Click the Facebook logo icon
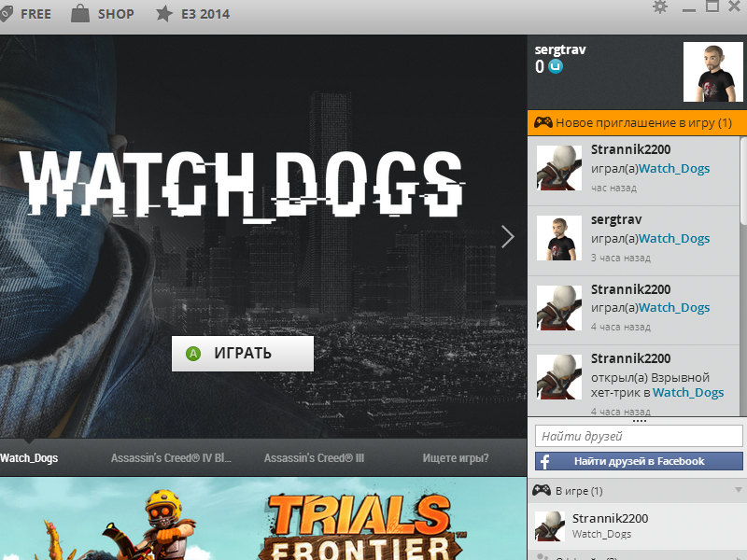747x560 pixels. (545, 461)
